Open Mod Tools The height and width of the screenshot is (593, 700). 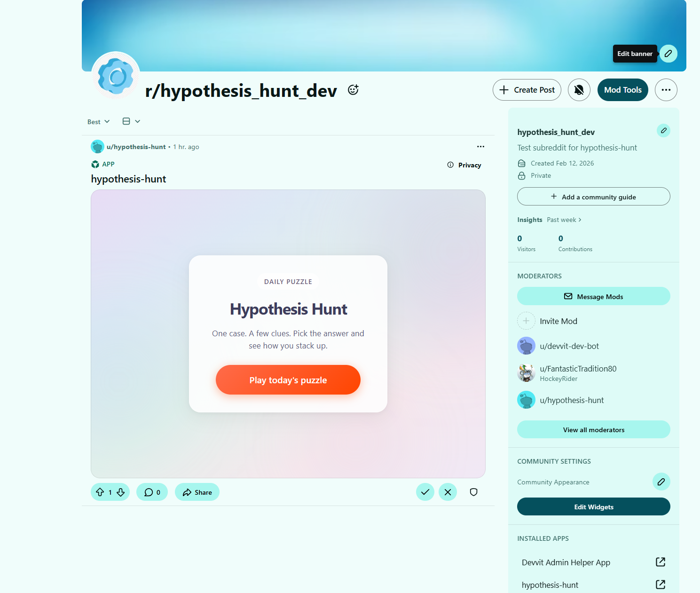622,90
